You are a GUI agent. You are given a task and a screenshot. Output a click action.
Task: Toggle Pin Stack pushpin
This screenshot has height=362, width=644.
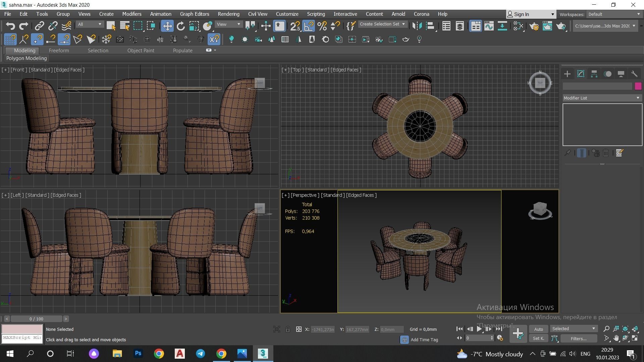[567, 153]
